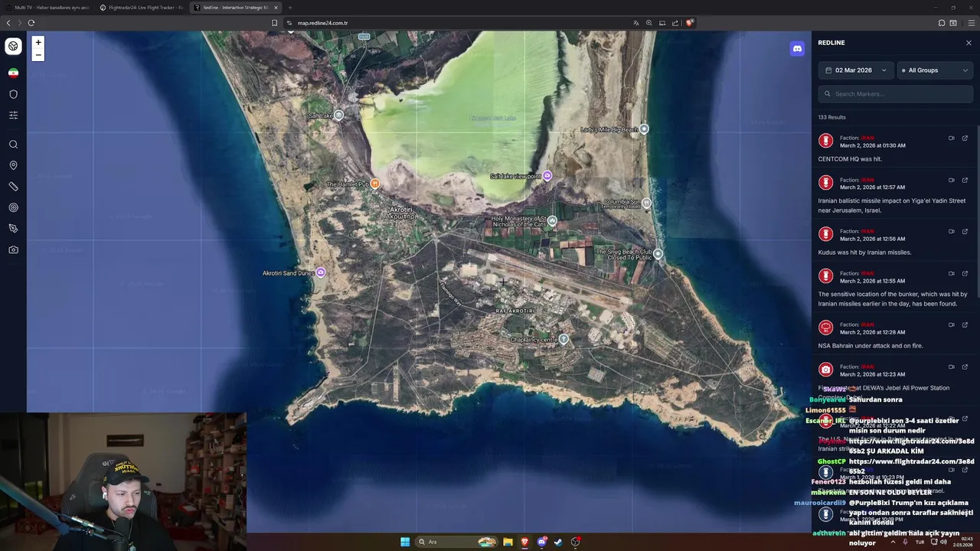Viewport: 980px width, 551px height.
Task: Open a new browser tab
Action: [290, 8]
